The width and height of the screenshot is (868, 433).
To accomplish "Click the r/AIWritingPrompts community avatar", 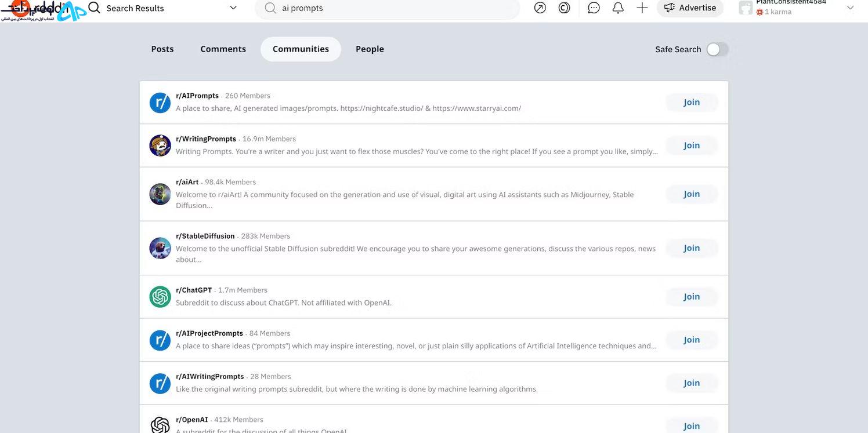I will click(x=160, y=383).
